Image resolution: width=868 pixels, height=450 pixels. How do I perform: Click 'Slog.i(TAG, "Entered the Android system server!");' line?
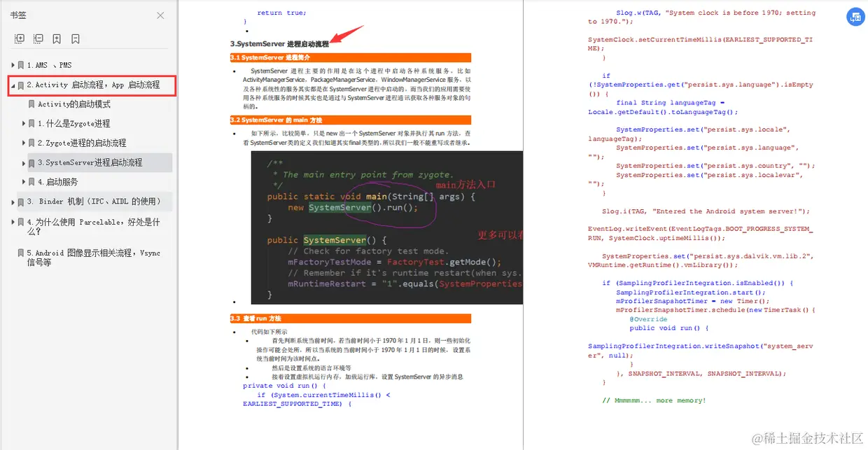pos(706,211)
